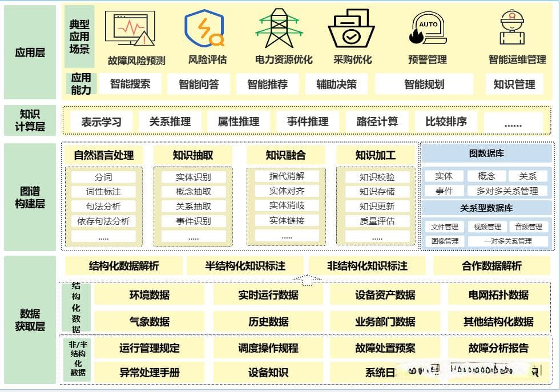The width and height of the screenshot is (560, 392).
Task: Click the 图数据库 header
Action: point(486,153)
